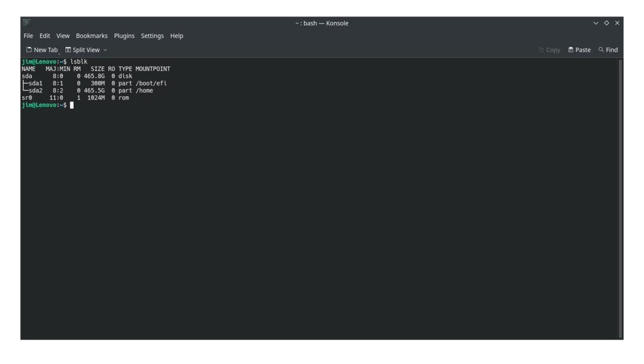644x364 pixels.
Task: Click the Find magnifier icon
Action: [x=601, y=50]
